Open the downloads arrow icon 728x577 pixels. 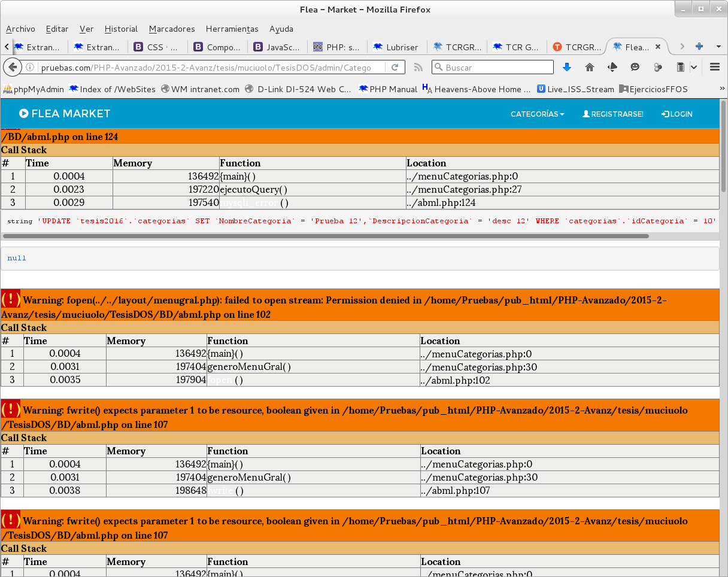point(567,67)
